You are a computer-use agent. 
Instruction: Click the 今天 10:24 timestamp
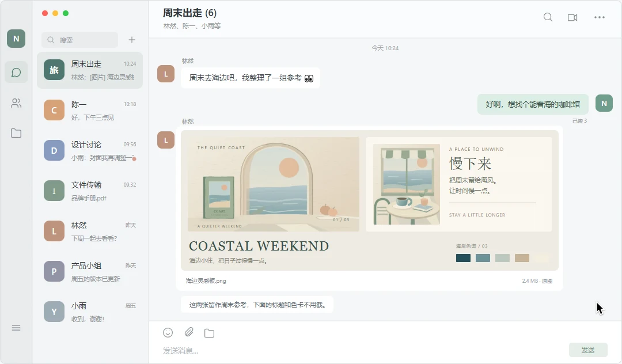pos(385,48)
